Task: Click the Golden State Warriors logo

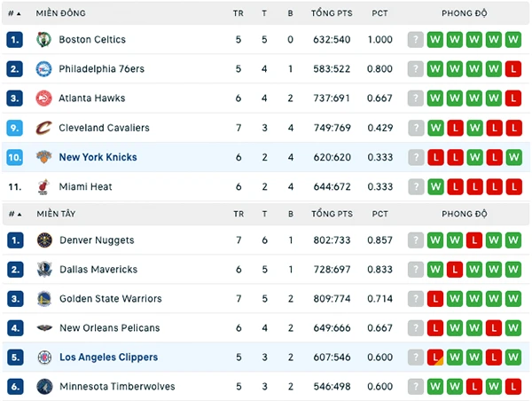Action: (44, 299)
